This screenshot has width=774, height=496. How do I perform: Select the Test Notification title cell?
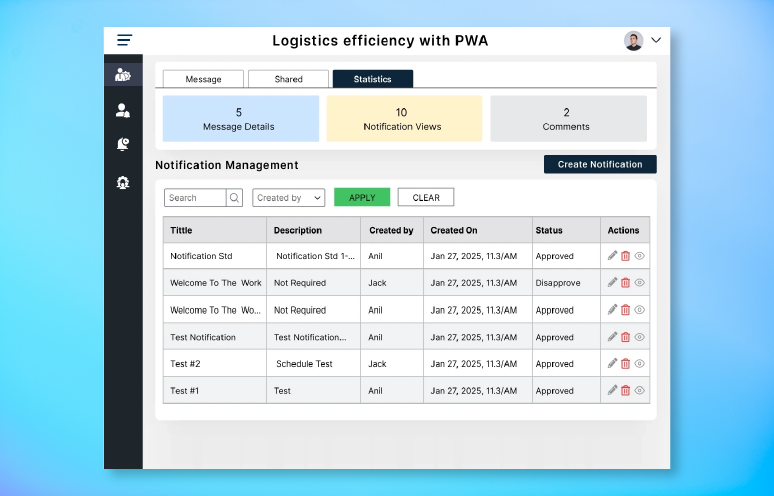pyautogui.click(x=215, y=337)
